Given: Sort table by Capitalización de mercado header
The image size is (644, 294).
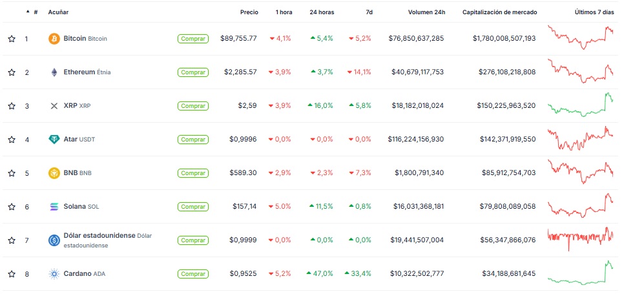Looking at the screenshot, I should [499, 12].
